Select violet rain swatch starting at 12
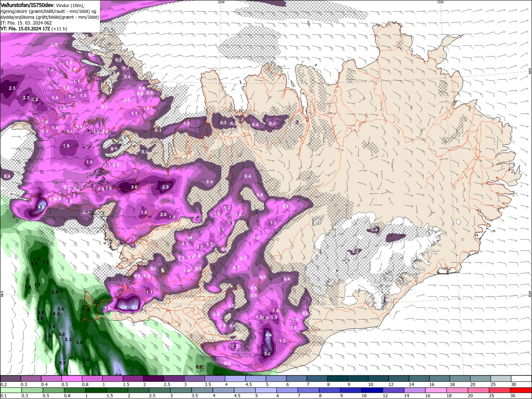Screen dimensions: 532x399 coord(393,391)
